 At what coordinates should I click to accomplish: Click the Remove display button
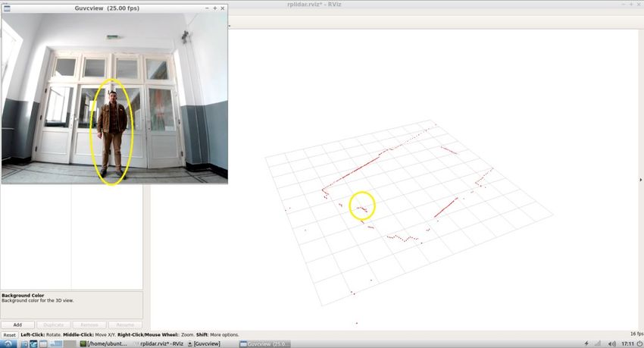tap(89, 325)
